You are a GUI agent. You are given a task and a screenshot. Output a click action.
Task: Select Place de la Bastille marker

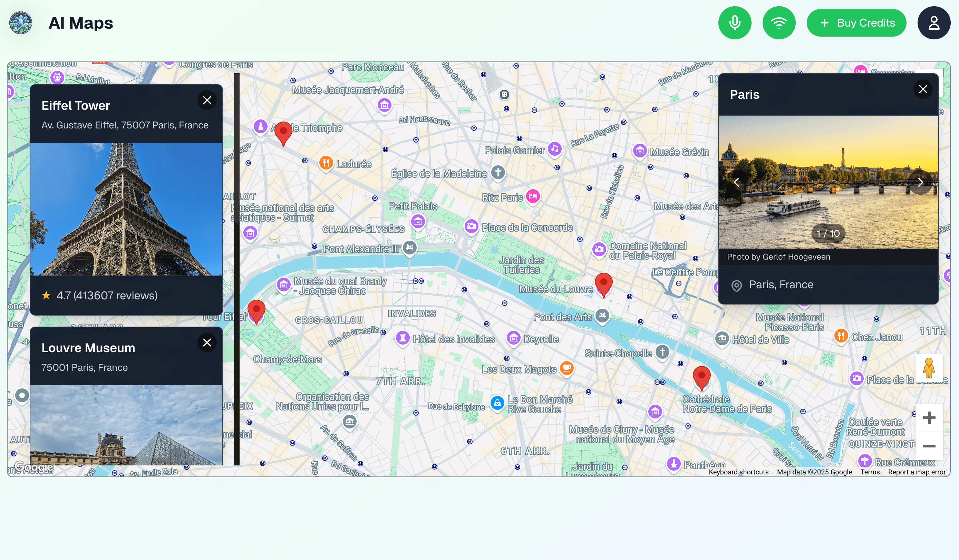856,379
